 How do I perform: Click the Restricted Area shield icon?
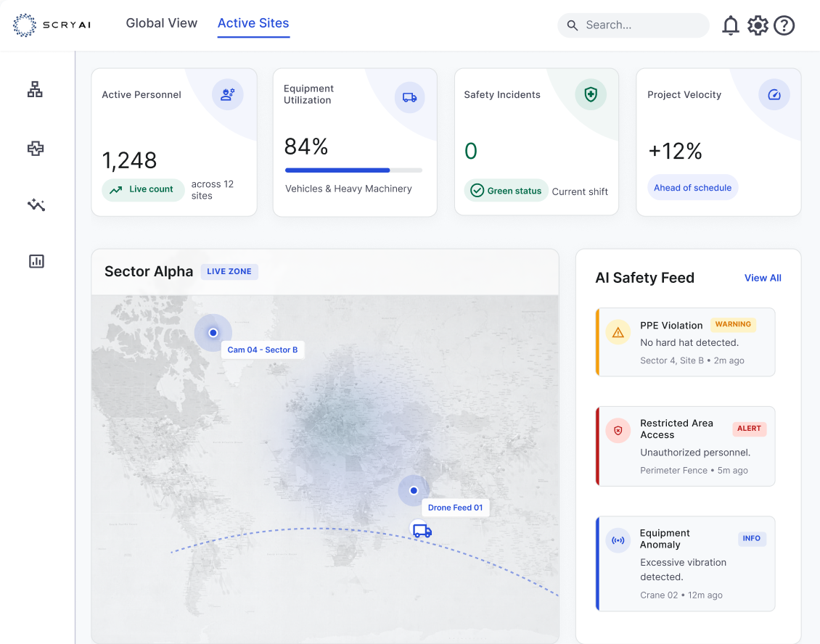tap(618, 431)
